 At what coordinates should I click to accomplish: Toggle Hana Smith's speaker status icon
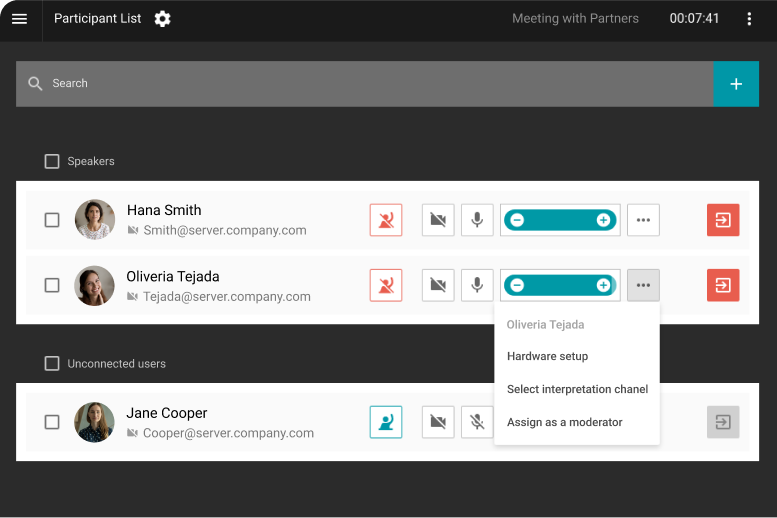386,220
